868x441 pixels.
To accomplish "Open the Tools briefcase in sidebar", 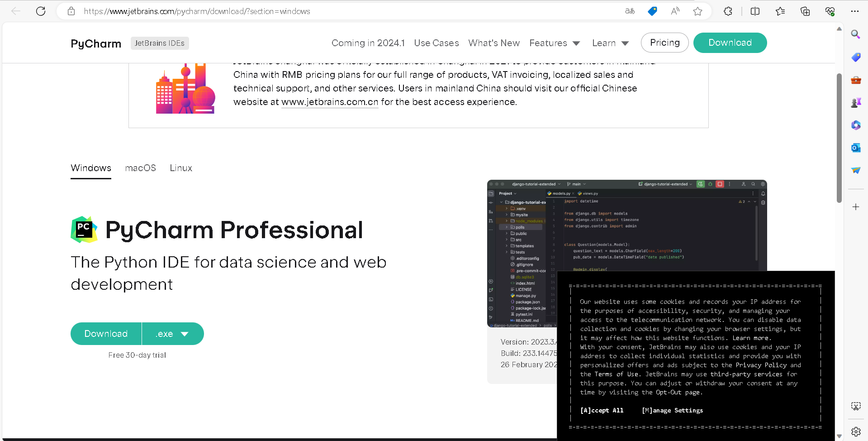I will [856, 80].
